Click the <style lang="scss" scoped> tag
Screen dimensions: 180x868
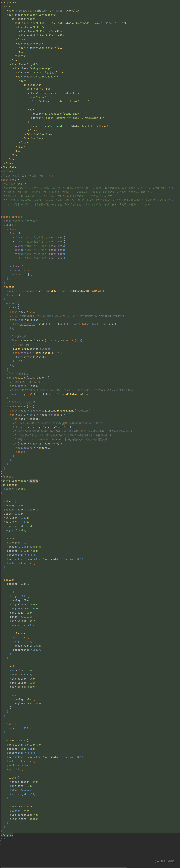20,481
